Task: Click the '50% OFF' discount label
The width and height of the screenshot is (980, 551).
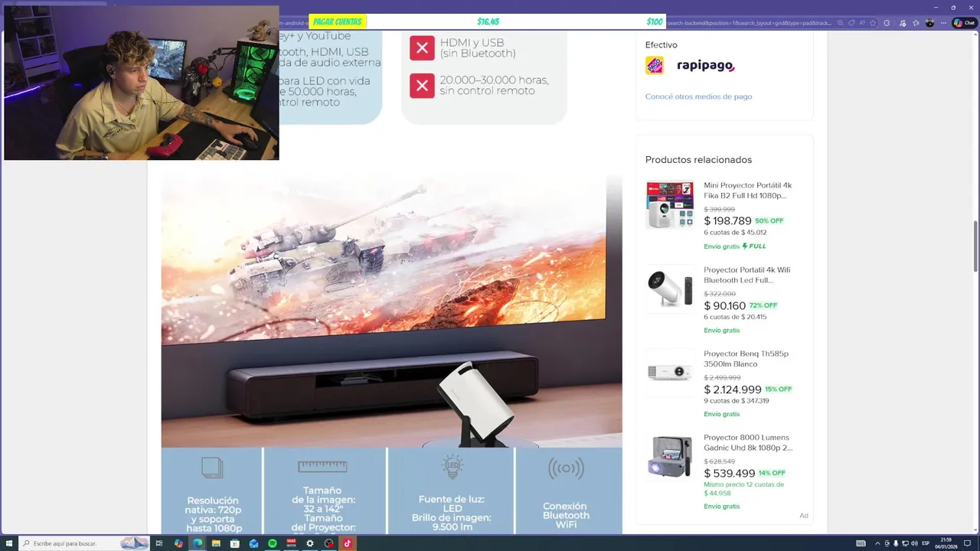Action: click(x=769, y=221)
